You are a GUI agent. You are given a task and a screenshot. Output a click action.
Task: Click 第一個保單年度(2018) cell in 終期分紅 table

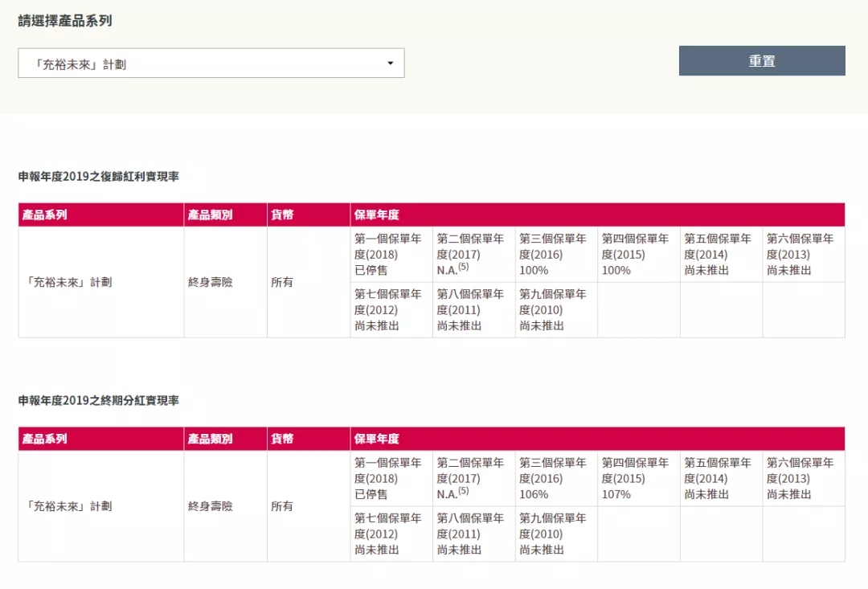[x=391, y=479]
